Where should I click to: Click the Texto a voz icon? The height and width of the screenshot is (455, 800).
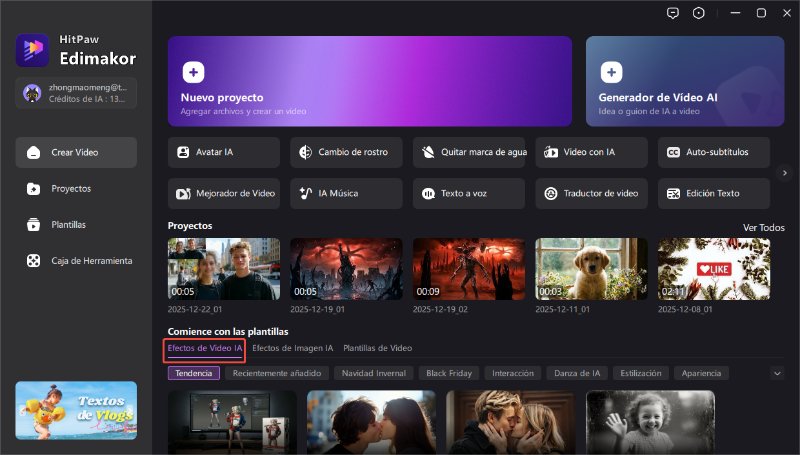(x=428, y=193)
